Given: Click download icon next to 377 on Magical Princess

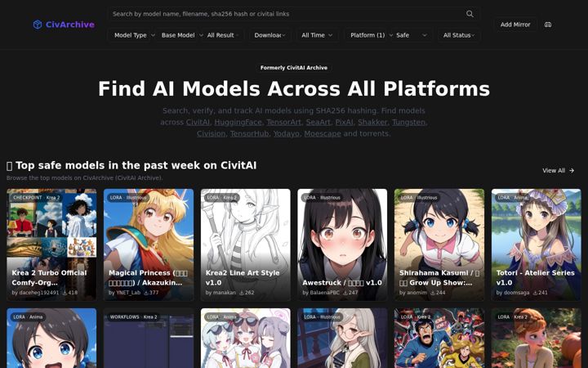Looking at the screenshot, I should click(x=146, y=293).
